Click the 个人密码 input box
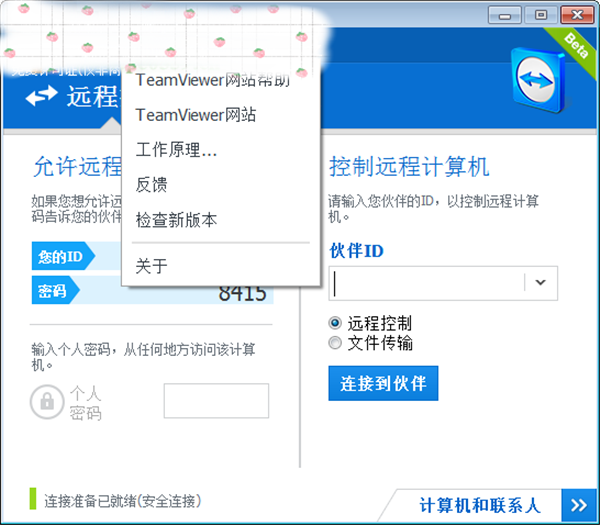The image size is (600, 525). coord(216,401)
